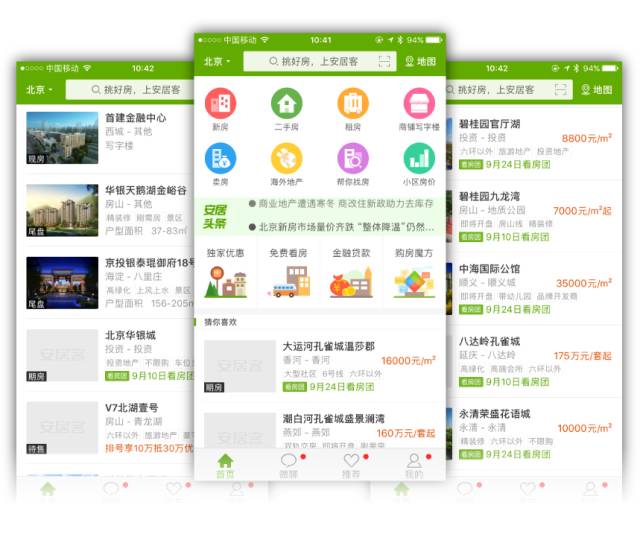The height and width of the screenshot is (543, 640).
Task: Open 碧桂园九龙湾 listing
Action: tap(534, 216)
